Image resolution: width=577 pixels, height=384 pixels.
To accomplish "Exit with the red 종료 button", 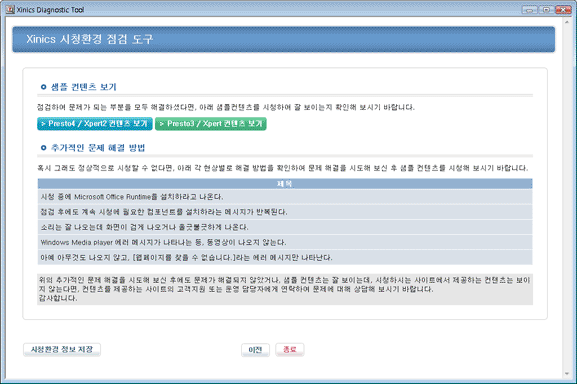I will tap(290, 350).
